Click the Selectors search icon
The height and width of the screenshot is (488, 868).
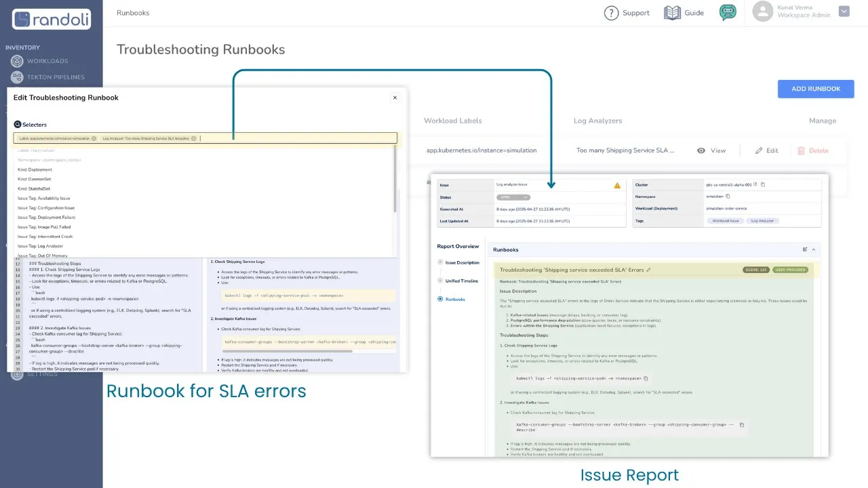[x=18, y=125]
